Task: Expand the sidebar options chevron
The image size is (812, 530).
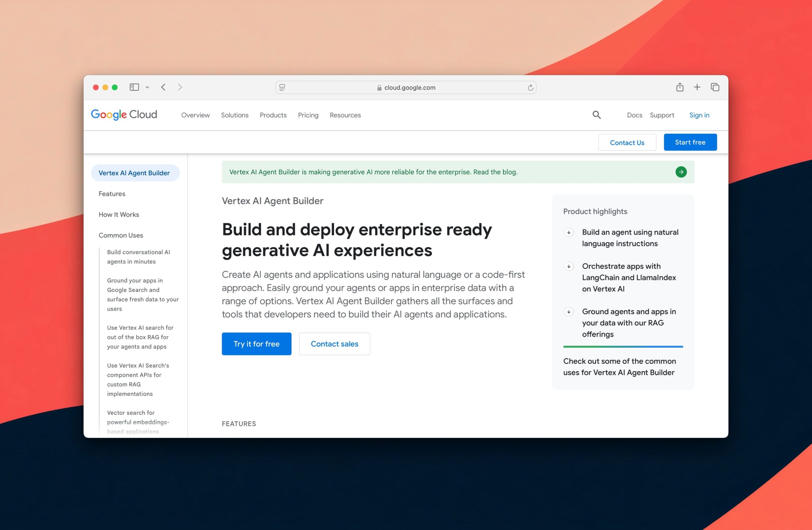Action: tap(147, 87)
